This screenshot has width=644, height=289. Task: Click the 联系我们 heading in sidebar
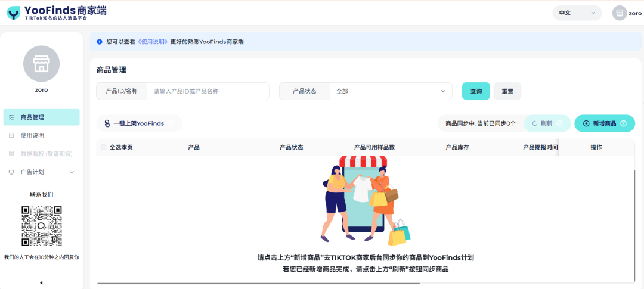(x=42, y=195)
